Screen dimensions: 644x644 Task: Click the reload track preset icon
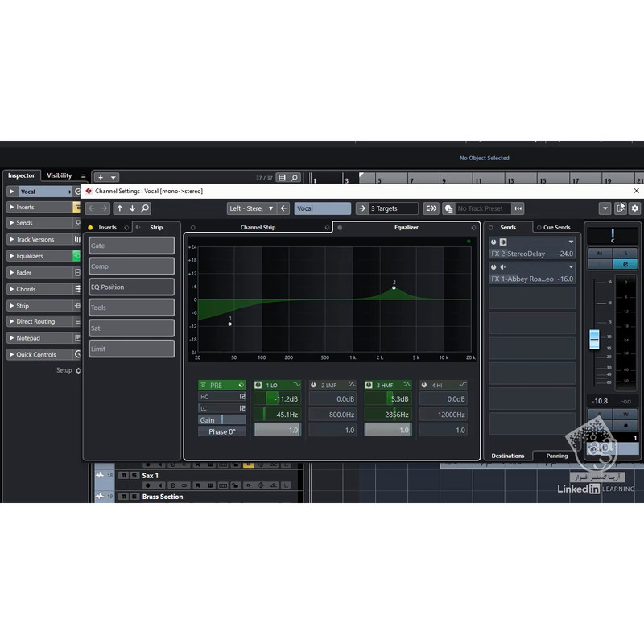point(518,208)
